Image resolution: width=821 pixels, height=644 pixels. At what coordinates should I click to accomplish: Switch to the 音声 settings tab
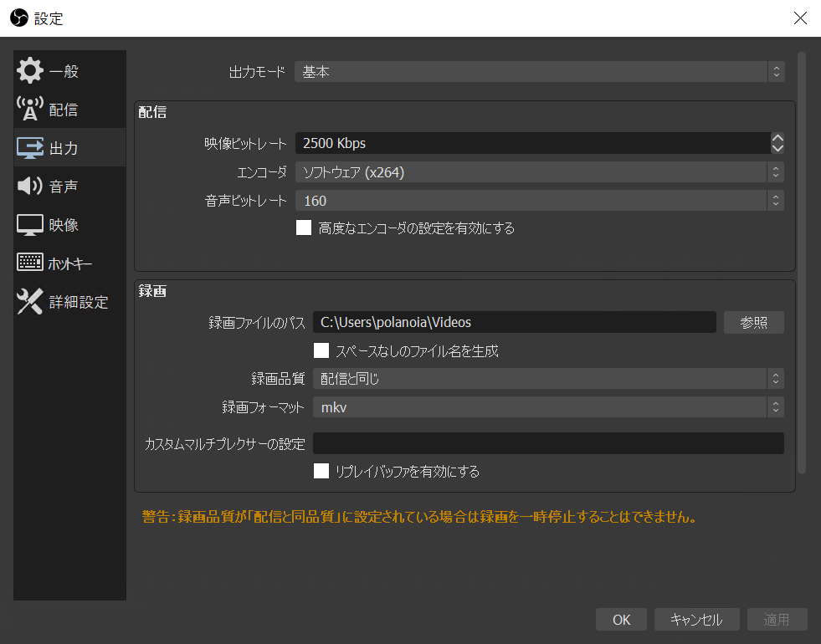pos(69,186)
